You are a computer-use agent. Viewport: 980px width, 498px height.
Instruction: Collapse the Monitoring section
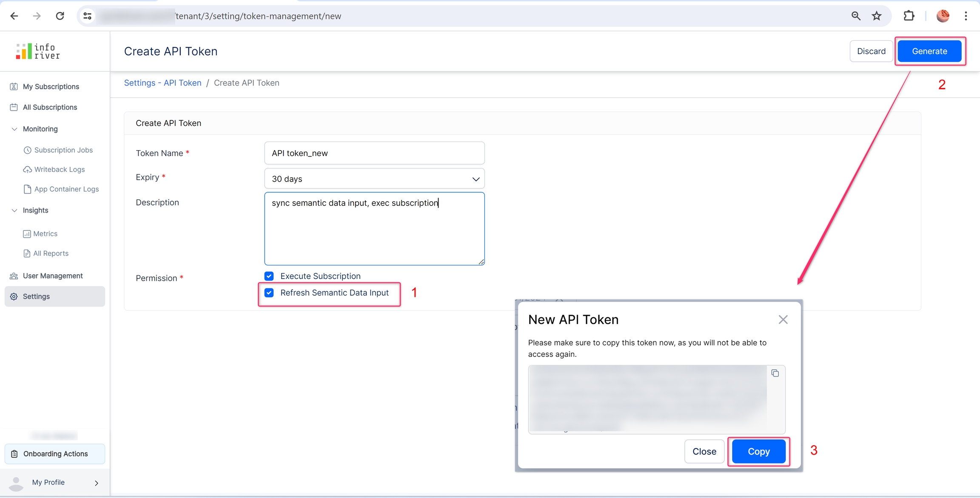pyautogui.click(x=14, y=129)
